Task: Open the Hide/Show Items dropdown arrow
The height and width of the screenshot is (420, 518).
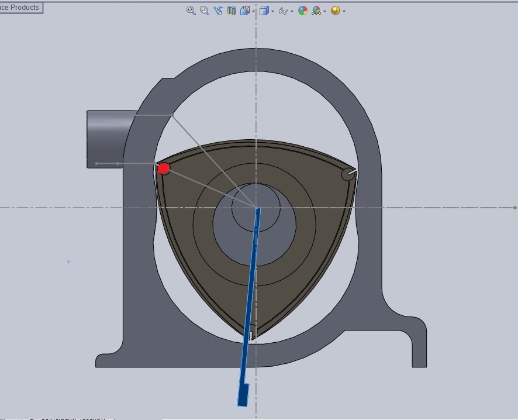Action: [x=292, y=11]
